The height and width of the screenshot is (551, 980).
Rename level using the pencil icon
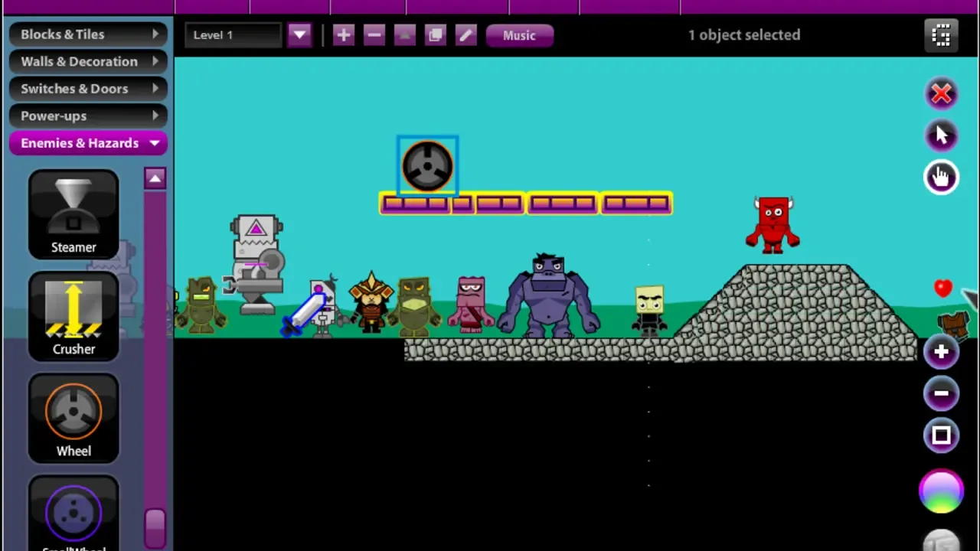(x=465, y=35)
